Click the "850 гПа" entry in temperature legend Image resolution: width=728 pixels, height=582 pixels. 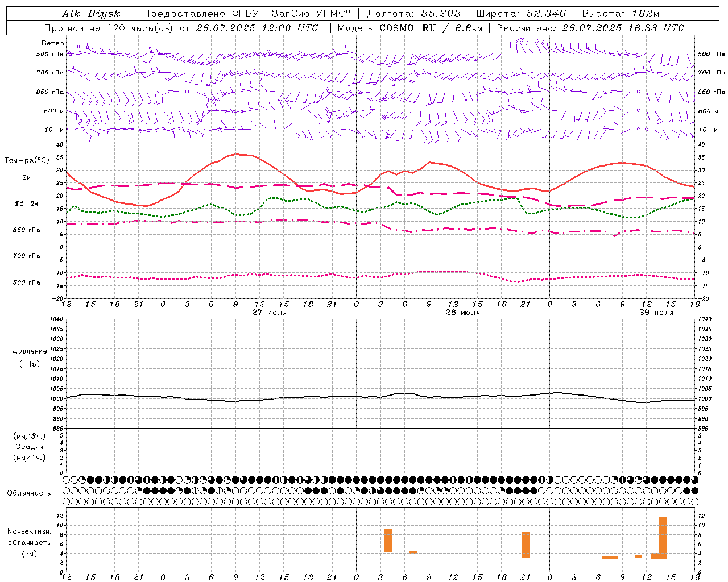pyautogui.click(x=27, y=230)
